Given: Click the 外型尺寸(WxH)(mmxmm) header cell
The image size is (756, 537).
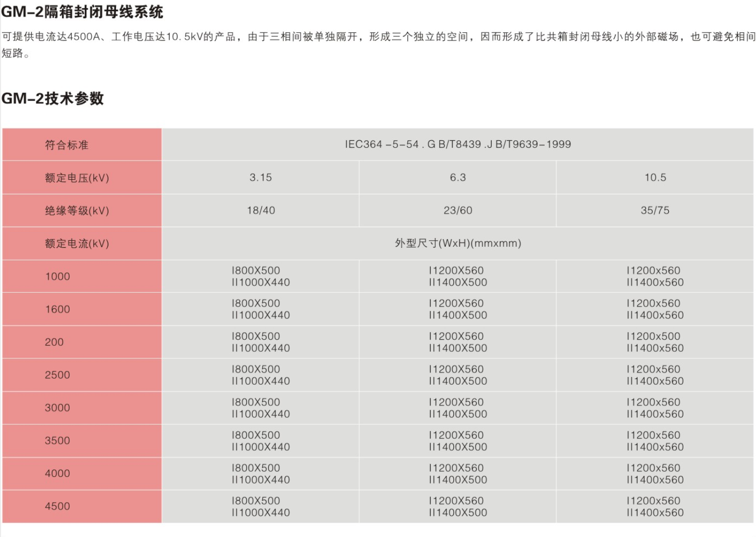Looking at the screenshot, I should click(457, 243).
